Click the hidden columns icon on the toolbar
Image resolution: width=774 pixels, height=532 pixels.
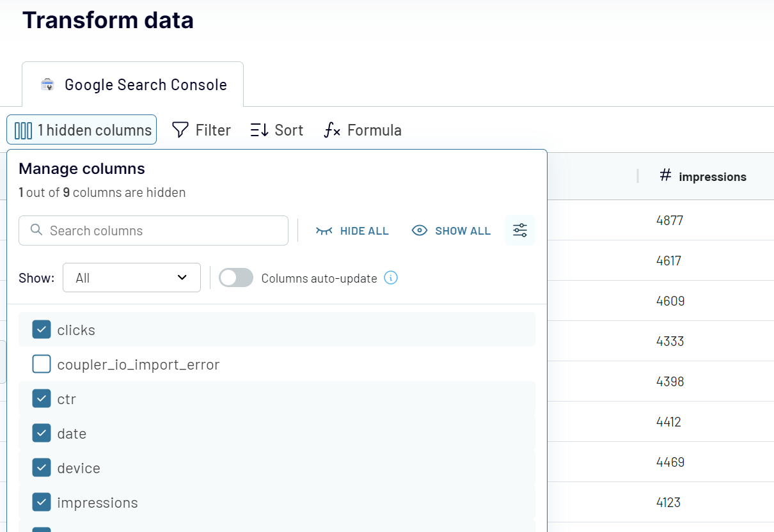point(22,129)
